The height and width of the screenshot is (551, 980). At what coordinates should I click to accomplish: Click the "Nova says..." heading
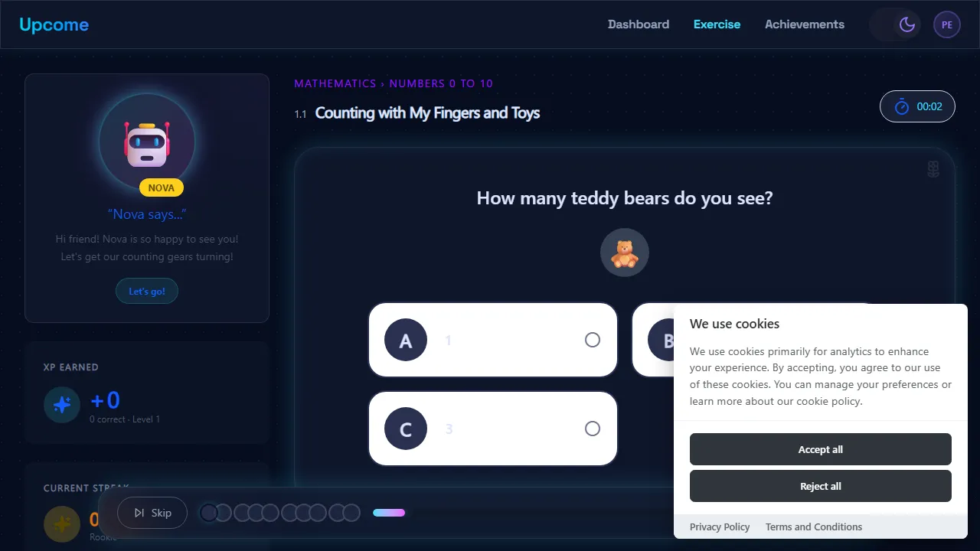click(x=147, y=214)
